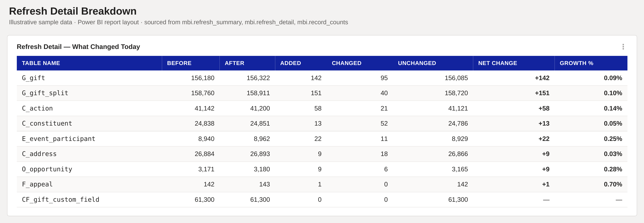
Task: Click the 0.25% growth value
Action: pyautogui.click(x=613, y=139)
